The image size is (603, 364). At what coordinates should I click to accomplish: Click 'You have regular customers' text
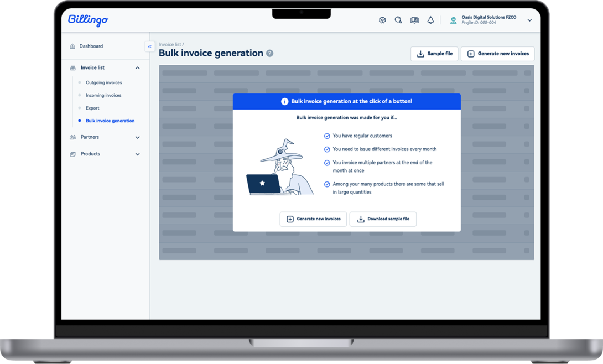point(362,136)
